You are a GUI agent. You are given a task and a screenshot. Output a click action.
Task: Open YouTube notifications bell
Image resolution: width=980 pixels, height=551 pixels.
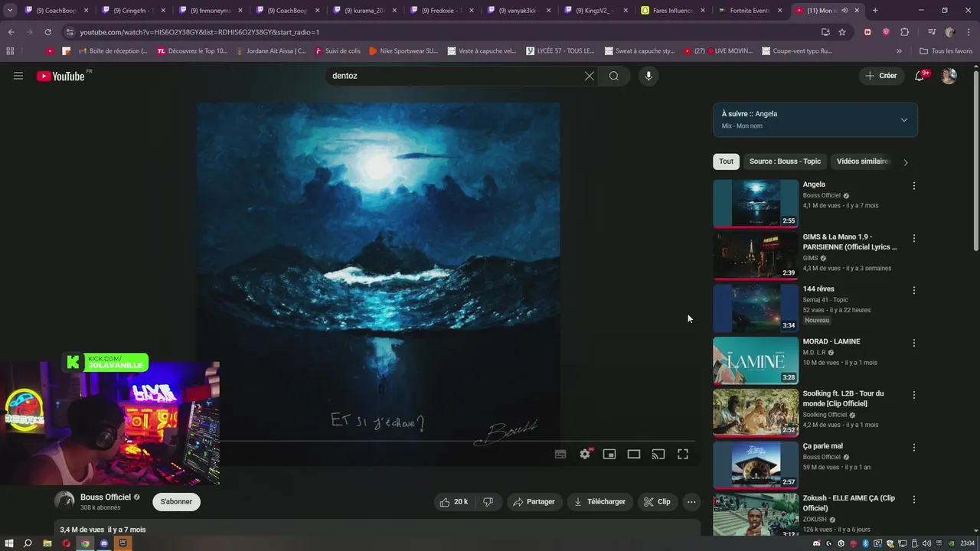pos(920,76)
